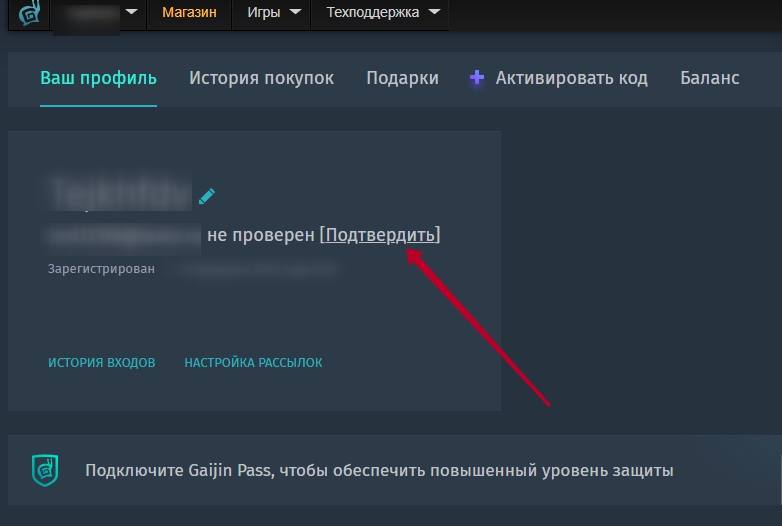Click the blurred profile nickname text

(x=120, y=195)
